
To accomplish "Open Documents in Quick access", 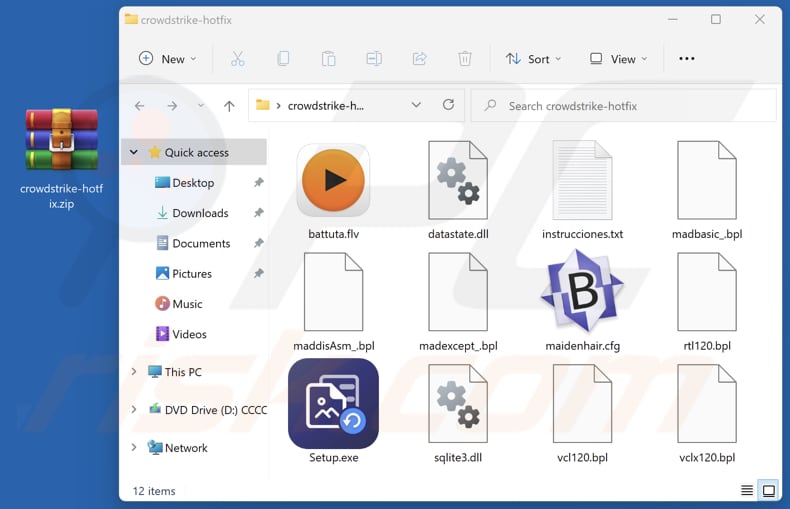I will coord(201,243).
